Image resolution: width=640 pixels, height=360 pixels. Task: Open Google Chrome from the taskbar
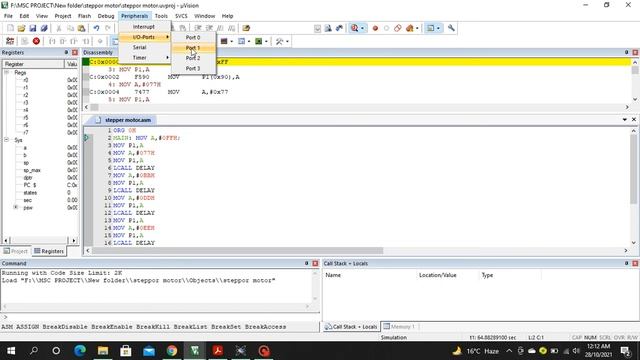coord(172,351)
